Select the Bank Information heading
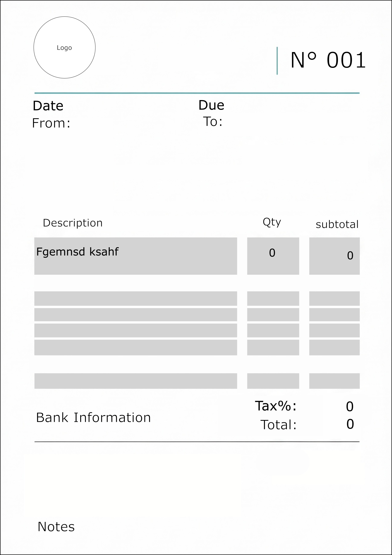Viewport: 392px width, 555px height. (93, 417)
